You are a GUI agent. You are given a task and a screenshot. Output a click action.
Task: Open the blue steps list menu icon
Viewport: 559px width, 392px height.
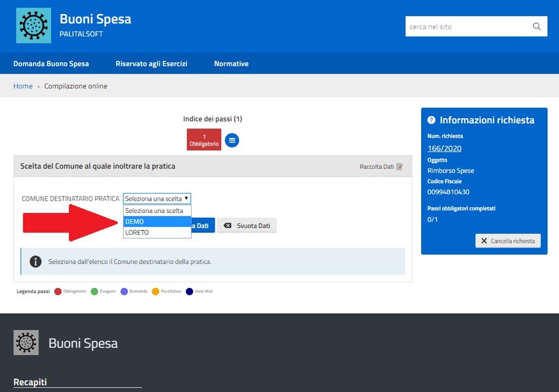pyautogui.click(x=232, y=140)
